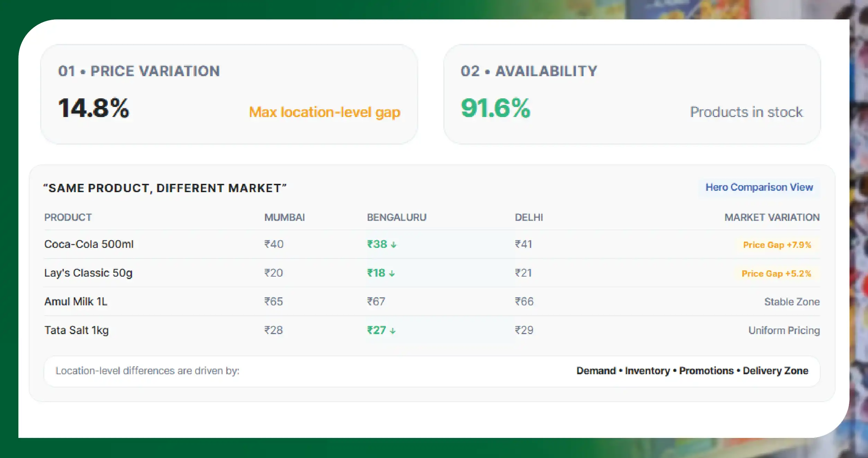Viewport: 868px width, 458px height.
Task: Click the 91.6% availability value
Action: pos(495,108)
